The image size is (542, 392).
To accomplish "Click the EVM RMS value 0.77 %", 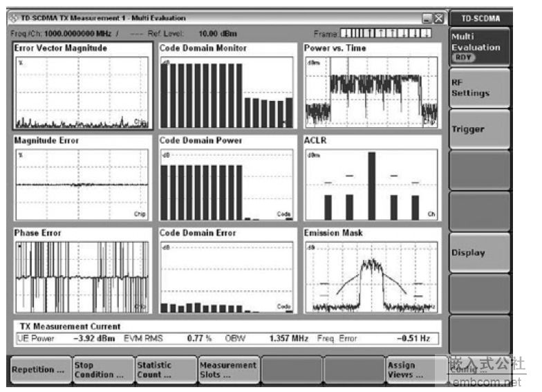I will coord(199,338).
